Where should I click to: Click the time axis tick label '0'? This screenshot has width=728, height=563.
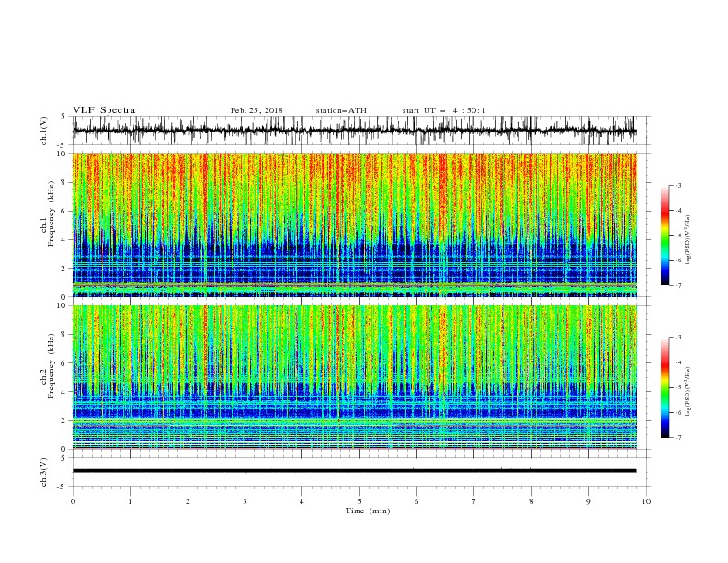coord(73,501)
